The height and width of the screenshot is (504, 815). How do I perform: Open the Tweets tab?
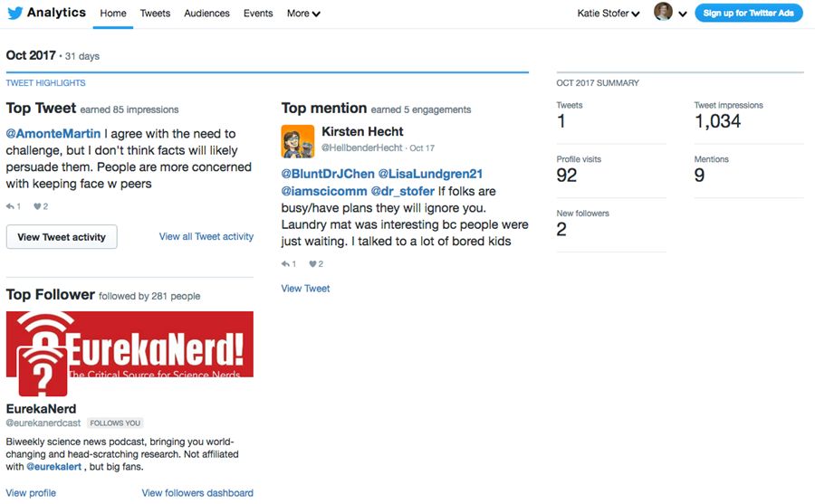(155, 14)
